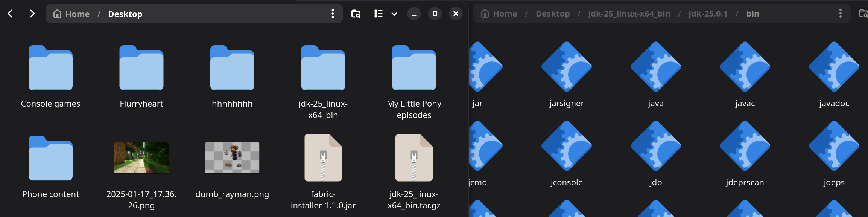Image resolution: width=868 pixels, height=217 pixels.
Task: Open view options dropdown arrow
Action: point(394,14)
